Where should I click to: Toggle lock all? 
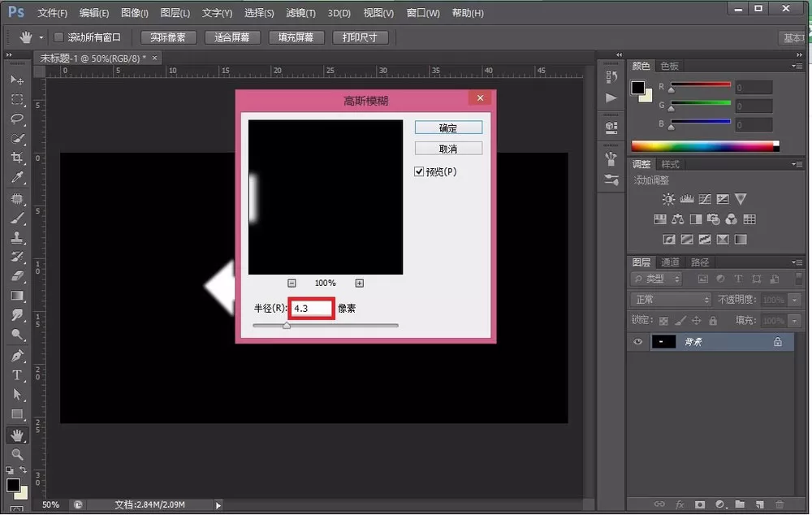pyautogui.click(x=713, y=321)
